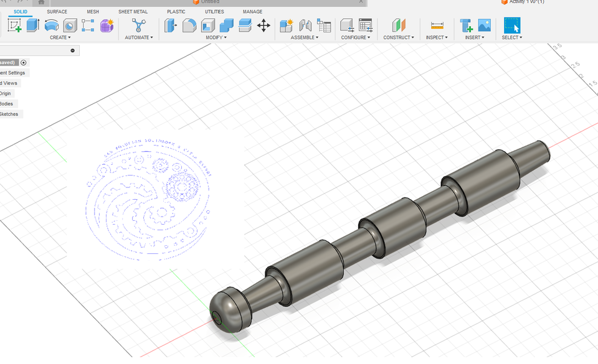Image resolution: width=598 pixels, height=364 pixels.
Task: Click the Document Settings entry
Action: point(13,72)
